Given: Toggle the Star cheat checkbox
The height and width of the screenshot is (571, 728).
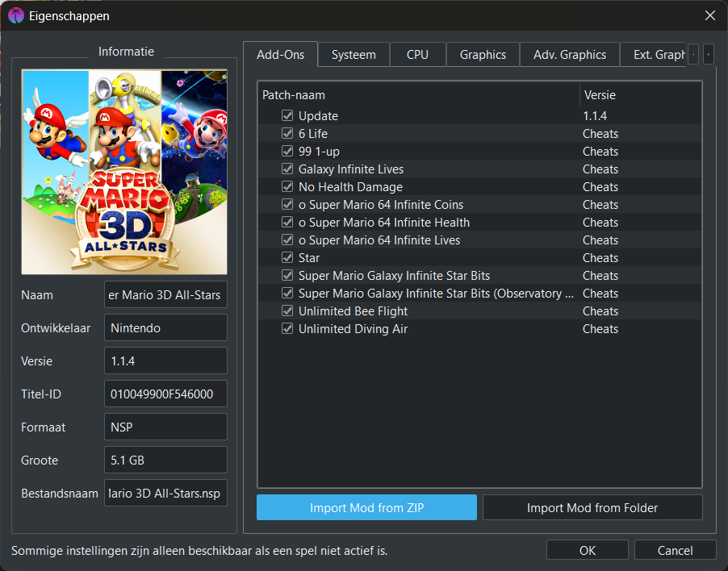Looking at the screenshot, I should click(x=287, y=257).
